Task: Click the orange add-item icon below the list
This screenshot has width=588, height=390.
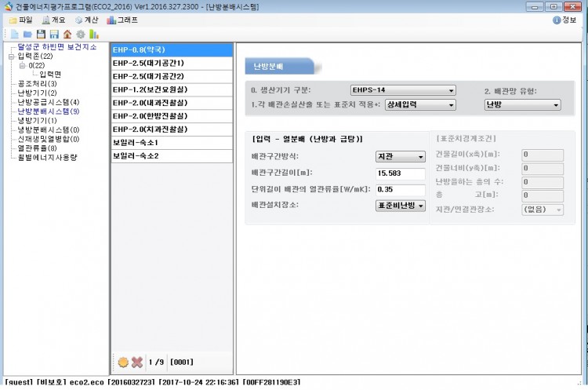Action: [123, 363]
